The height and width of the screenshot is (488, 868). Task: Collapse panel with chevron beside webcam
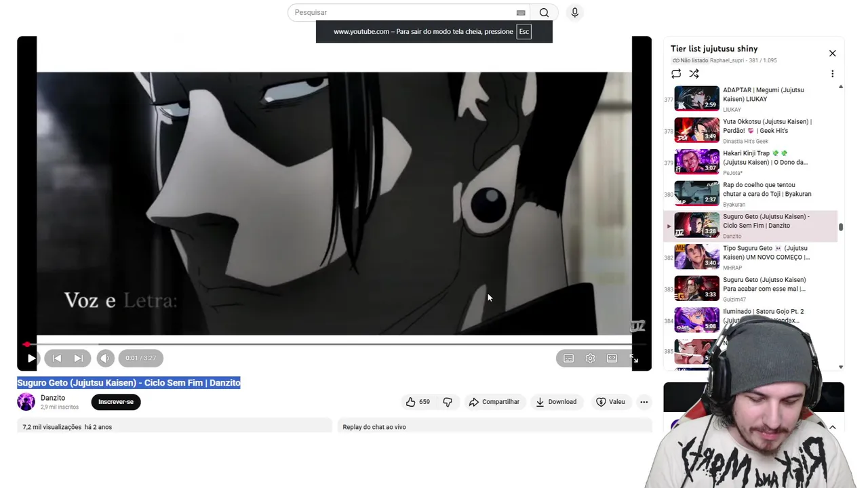(x=833, y=427)
